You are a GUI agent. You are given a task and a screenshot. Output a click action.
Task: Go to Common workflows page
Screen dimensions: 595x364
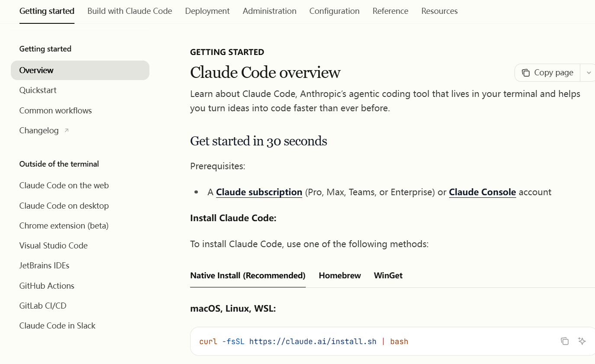click(55, 110)
